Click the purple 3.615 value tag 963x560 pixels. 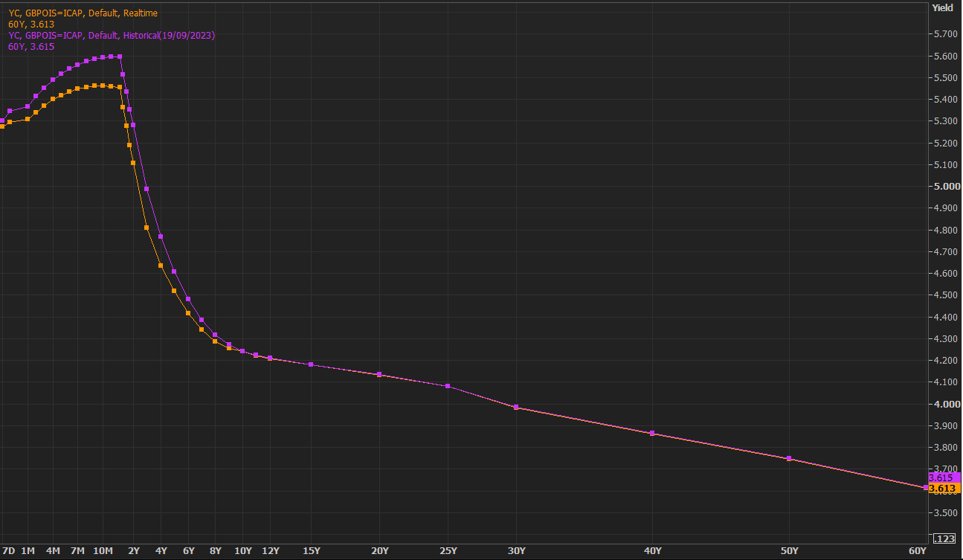click(x=941, y=477)
